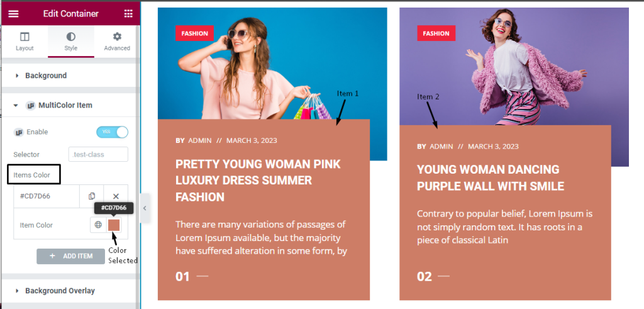Click the MultiColor Item plugin icon

click(30, 106)
